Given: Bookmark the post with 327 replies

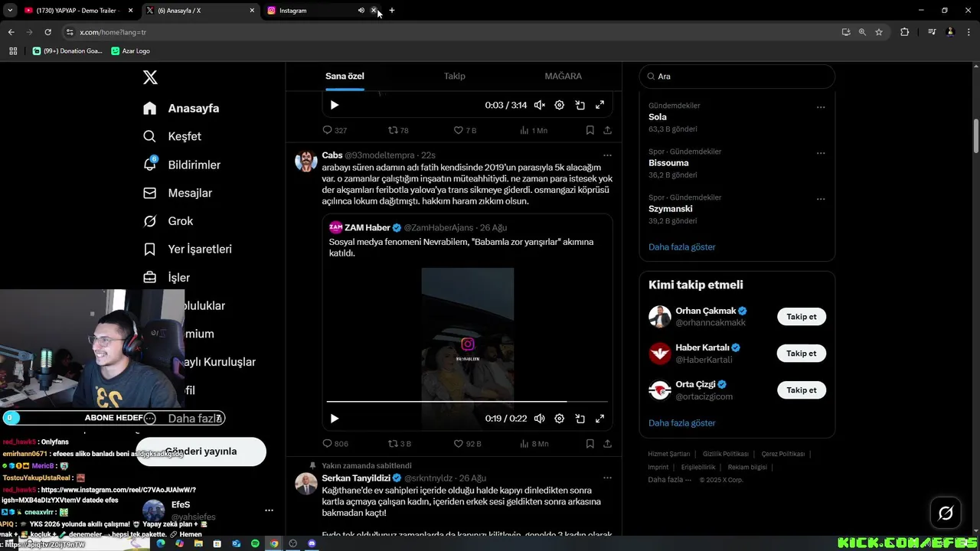Looking at the screenshot, I should [590, 130].
